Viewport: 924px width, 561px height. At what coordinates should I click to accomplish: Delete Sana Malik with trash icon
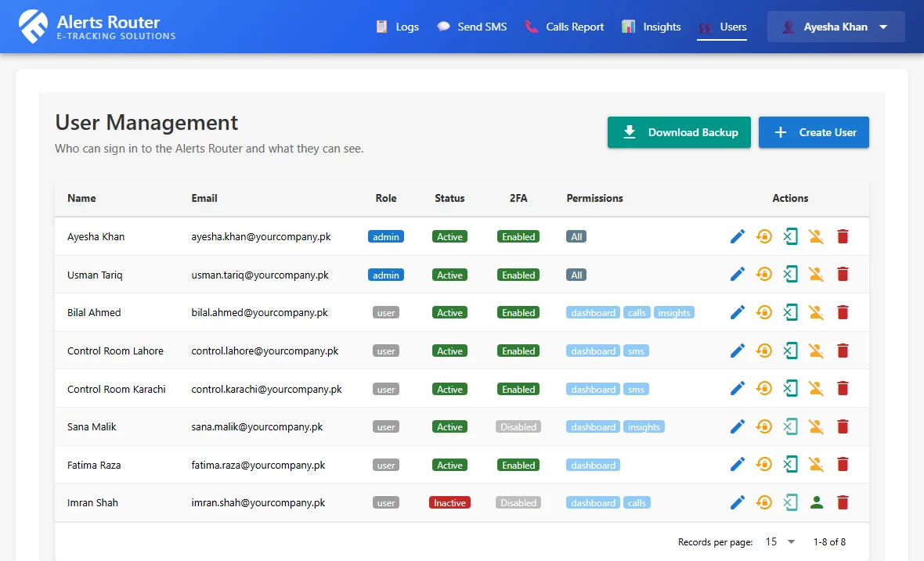(843, 426)
